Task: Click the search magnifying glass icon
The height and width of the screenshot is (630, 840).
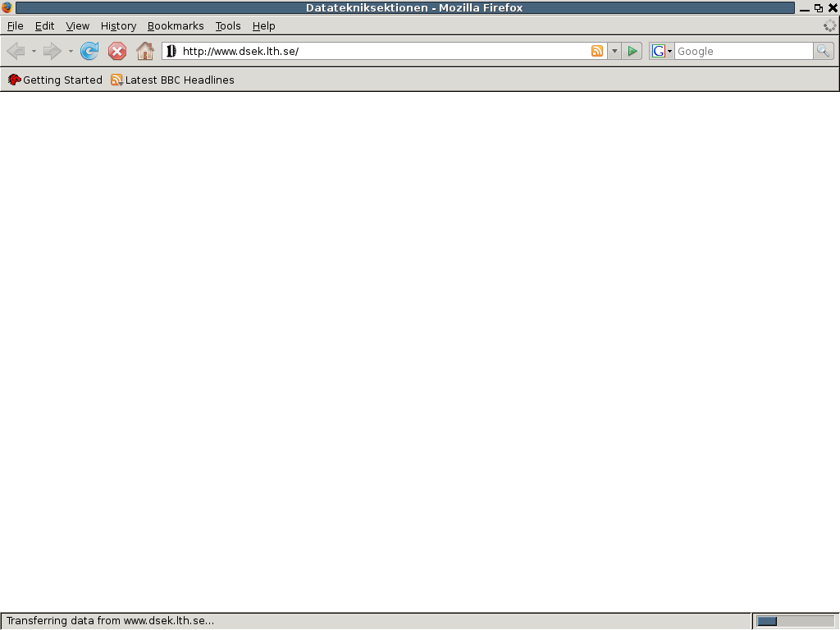Action: point(823,52)
